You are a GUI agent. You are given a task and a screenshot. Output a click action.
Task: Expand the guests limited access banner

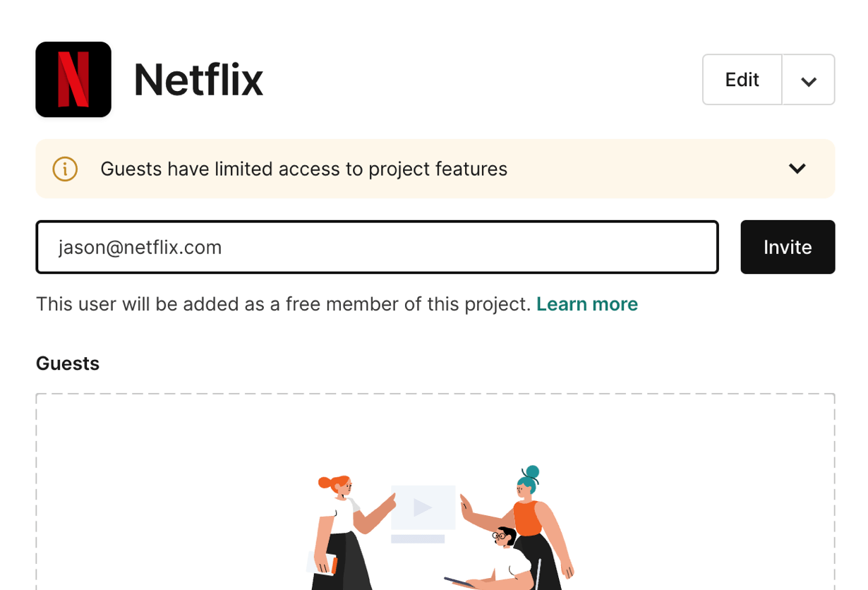(797, 169)
